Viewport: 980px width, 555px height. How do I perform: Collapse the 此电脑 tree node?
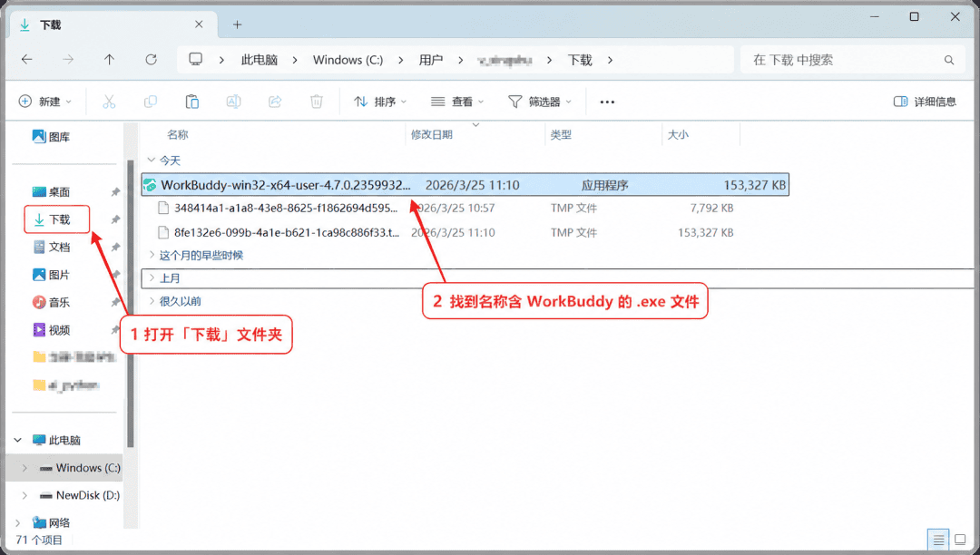(18, 440)
